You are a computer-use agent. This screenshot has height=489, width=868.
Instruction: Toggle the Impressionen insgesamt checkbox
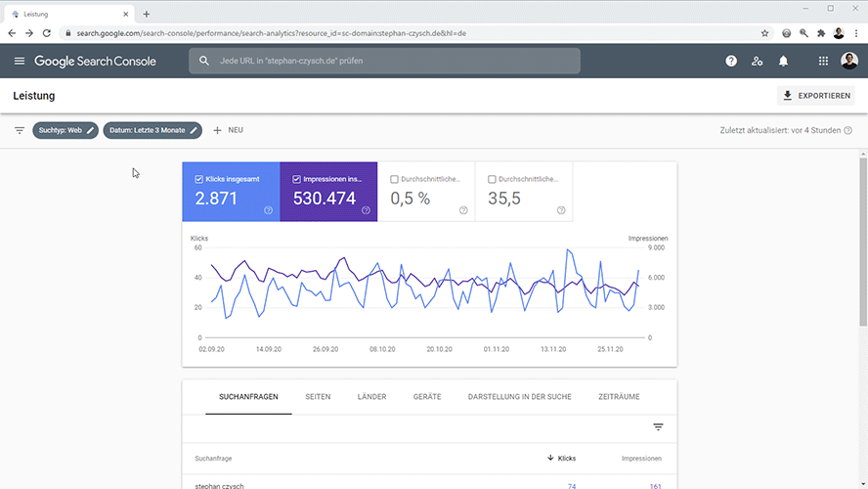tap(297, 179)
